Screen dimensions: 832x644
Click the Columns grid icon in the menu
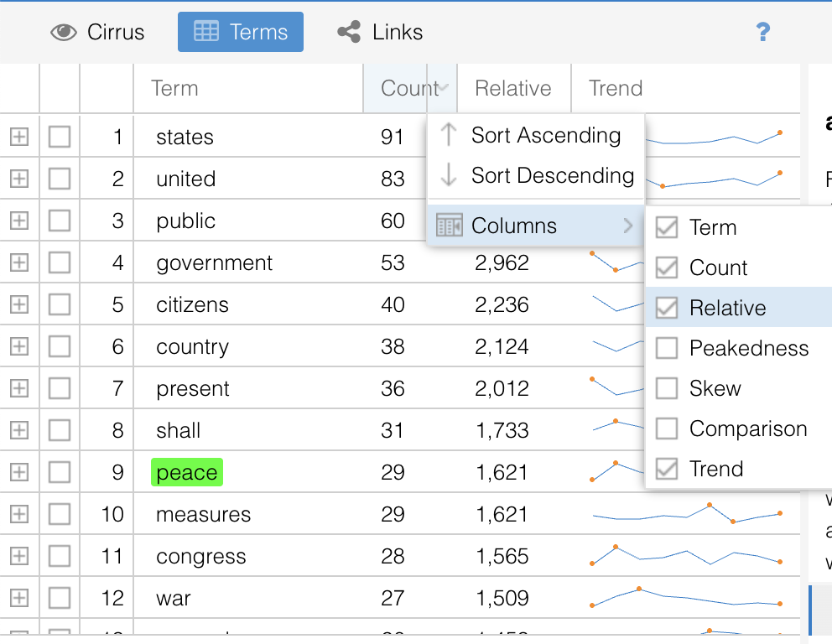[x=450, y=226]
